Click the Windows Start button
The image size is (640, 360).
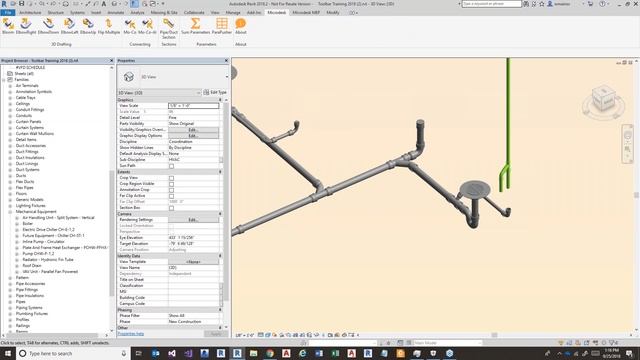pyautogui.click(x=8, y=353)
